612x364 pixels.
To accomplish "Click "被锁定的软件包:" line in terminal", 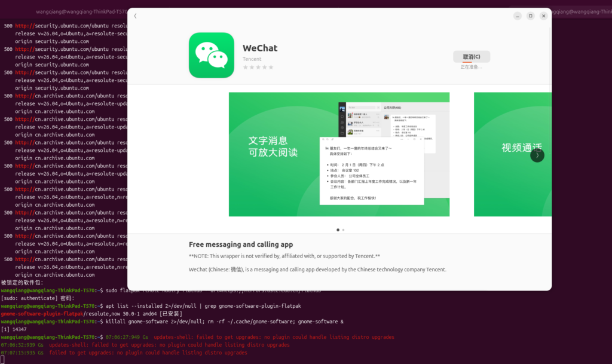I will pos(22,283).
